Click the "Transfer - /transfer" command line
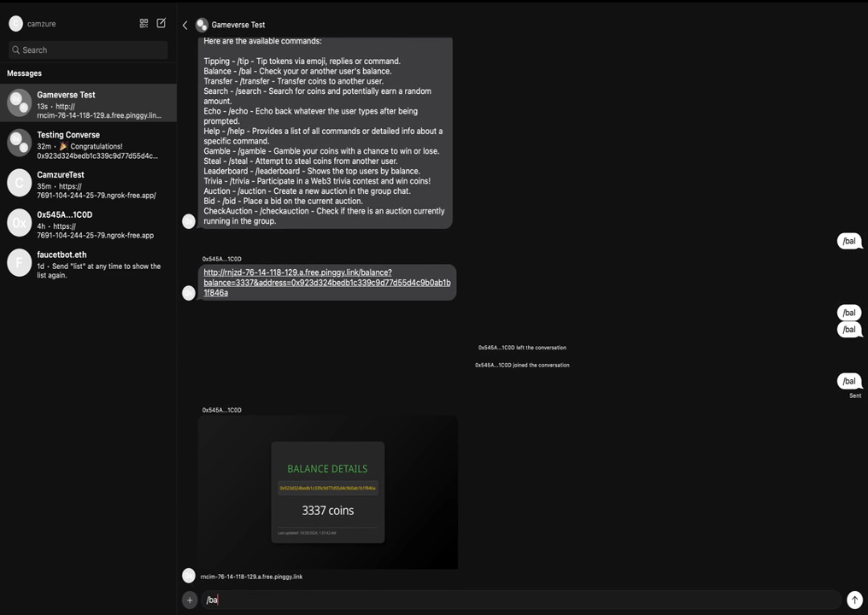This screenshot has height=615, width=868. (293, 81)
